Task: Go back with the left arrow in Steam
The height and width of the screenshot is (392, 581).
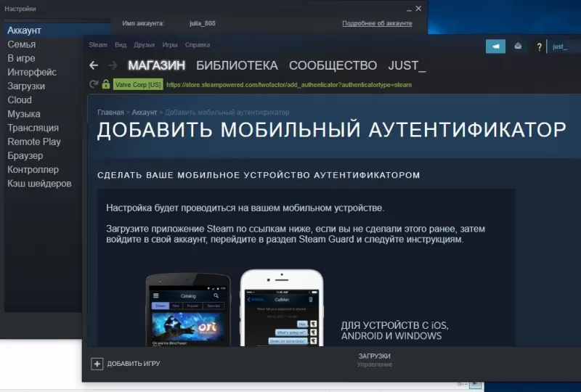Action: coord(94,65)
